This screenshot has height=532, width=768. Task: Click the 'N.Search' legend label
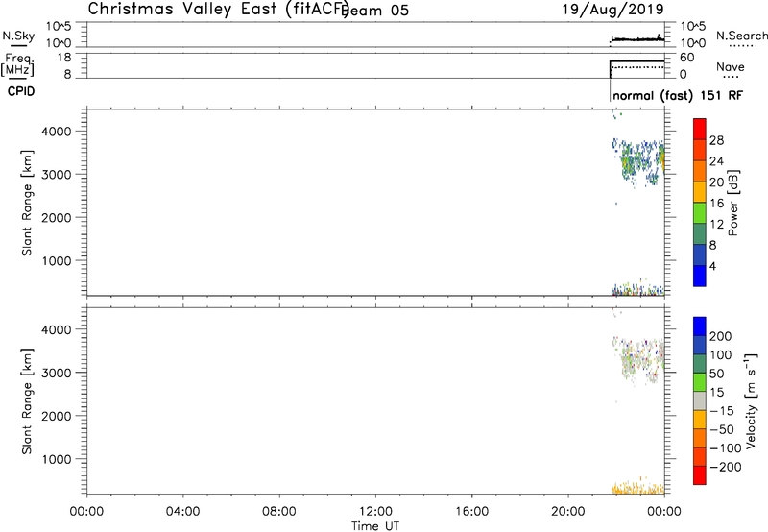[x=741, y=36]
